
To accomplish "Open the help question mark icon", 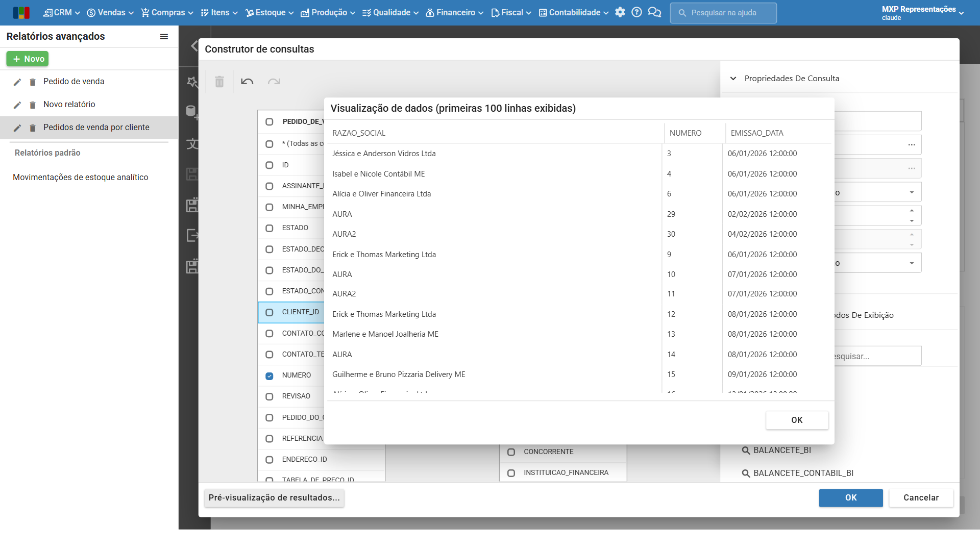I will (636, 12).
